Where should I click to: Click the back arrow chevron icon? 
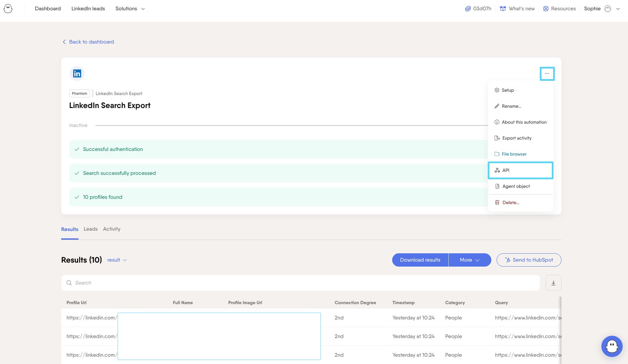(x=64, y=42)
